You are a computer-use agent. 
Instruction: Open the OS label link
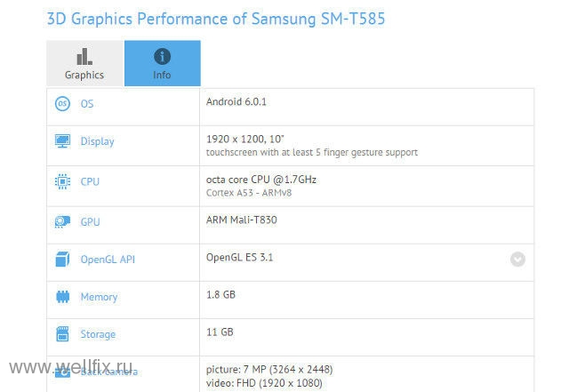coord(87,104)
